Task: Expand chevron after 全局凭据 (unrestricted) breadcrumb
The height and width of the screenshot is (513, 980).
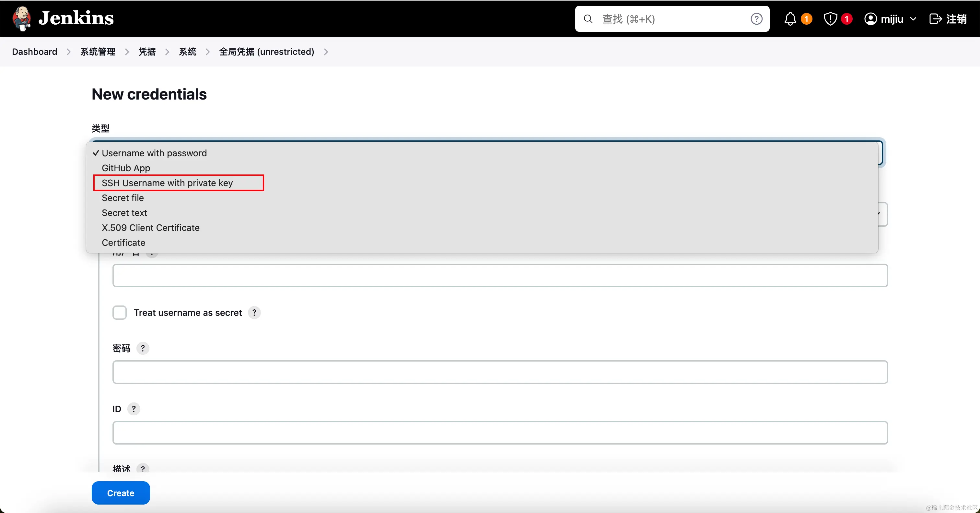Action: 326,52
